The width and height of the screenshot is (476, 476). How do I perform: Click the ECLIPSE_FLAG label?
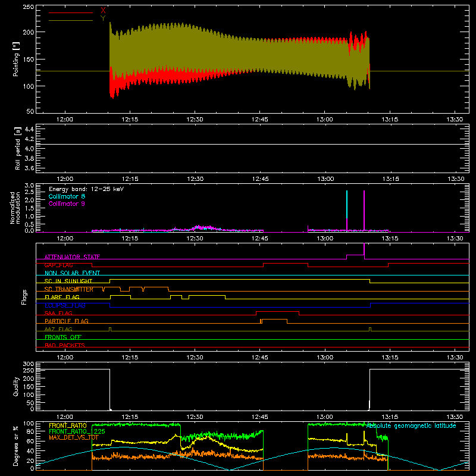coord(65,305)
